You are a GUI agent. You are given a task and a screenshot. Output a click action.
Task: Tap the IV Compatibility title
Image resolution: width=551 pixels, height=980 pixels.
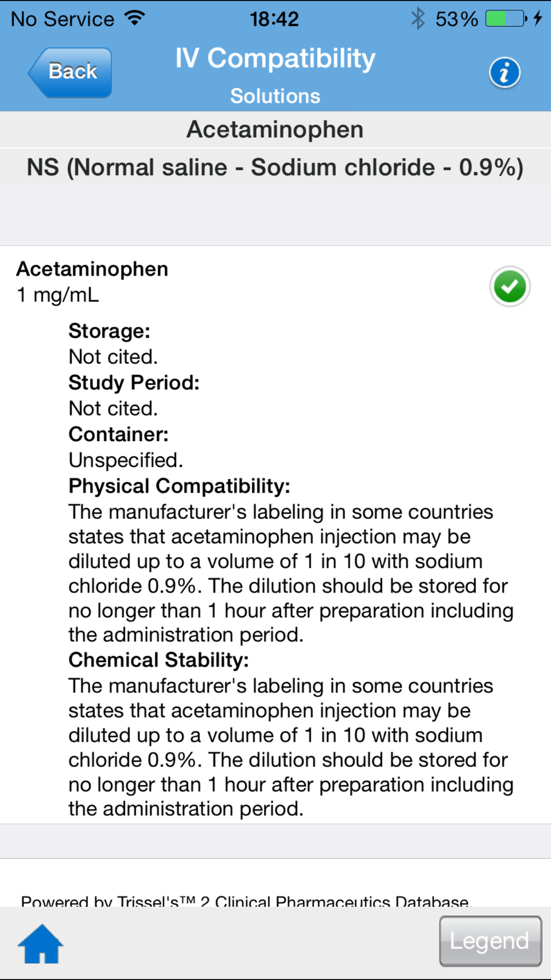tap(275, 58)
